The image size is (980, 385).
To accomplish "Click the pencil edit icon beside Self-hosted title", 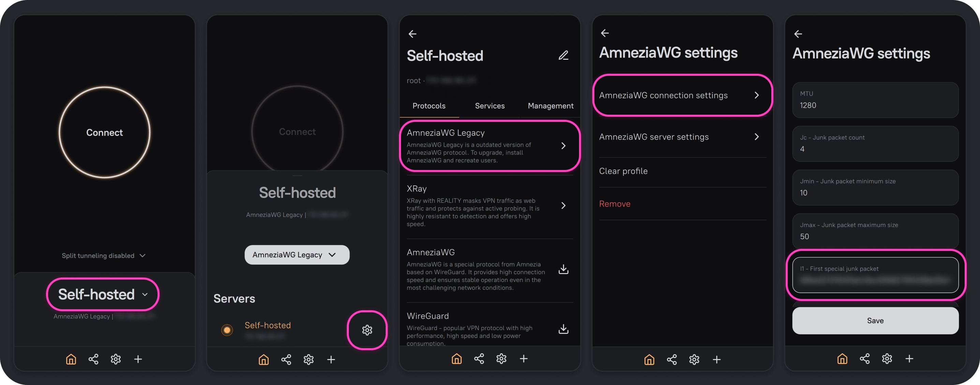I will 563,56.
